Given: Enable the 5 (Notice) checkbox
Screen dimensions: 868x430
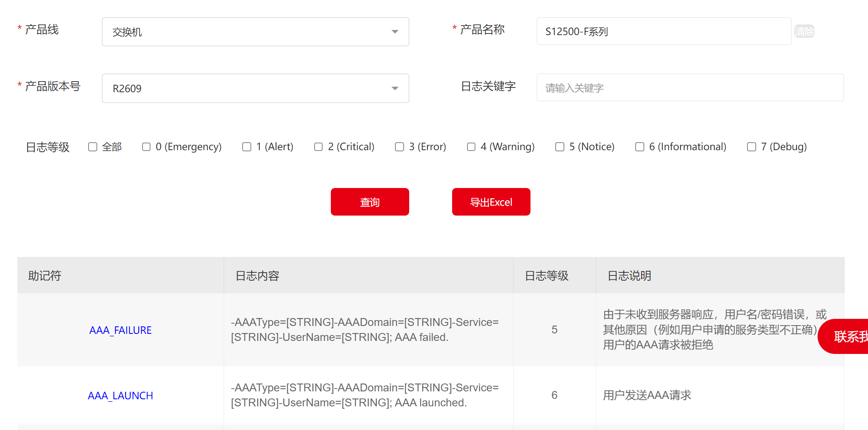Looking at the screenshot, I should click(560, 147).
